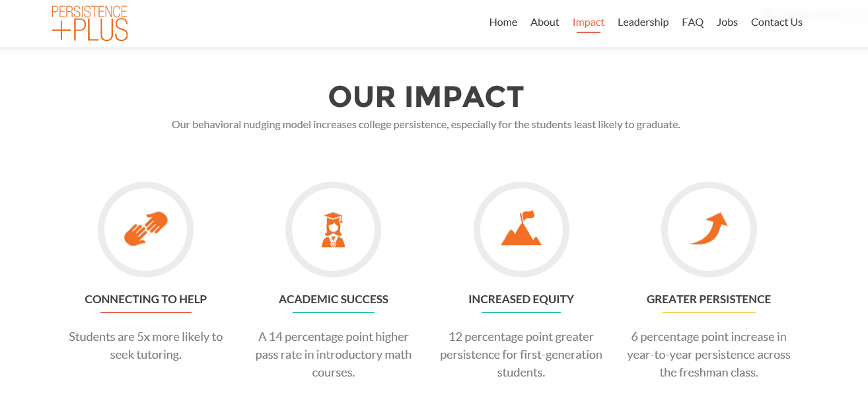Click the Increased Equity heading
868x399 pixels.
pos(521,299)
